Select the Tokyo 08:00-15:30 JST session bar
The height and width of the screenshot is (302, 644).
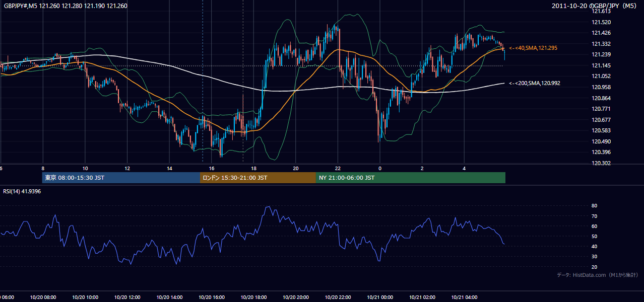(121, 178)
